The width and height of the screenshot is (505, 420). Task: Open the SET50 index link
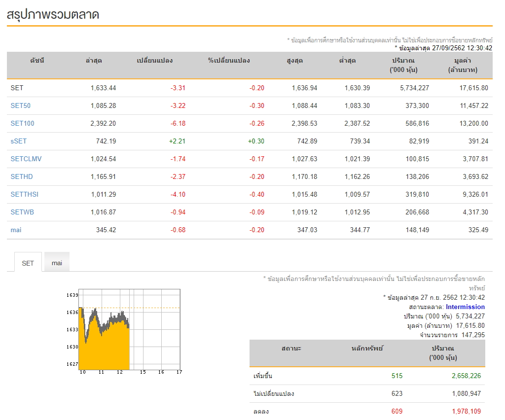[20, 105]
